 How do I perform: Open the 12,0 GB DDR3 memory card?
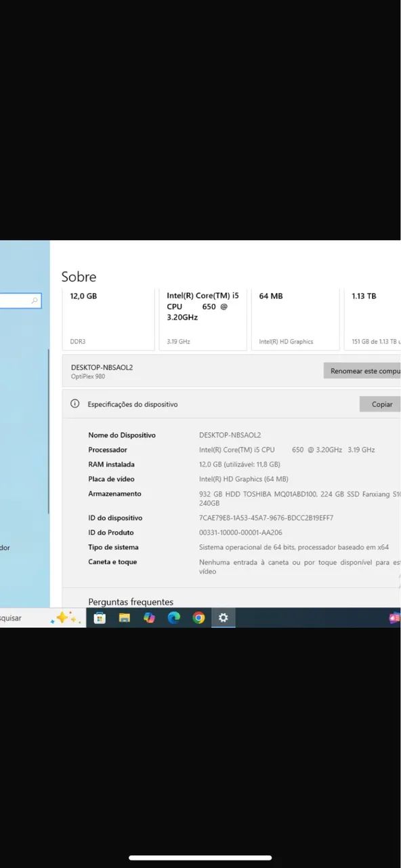coord(108,319)
